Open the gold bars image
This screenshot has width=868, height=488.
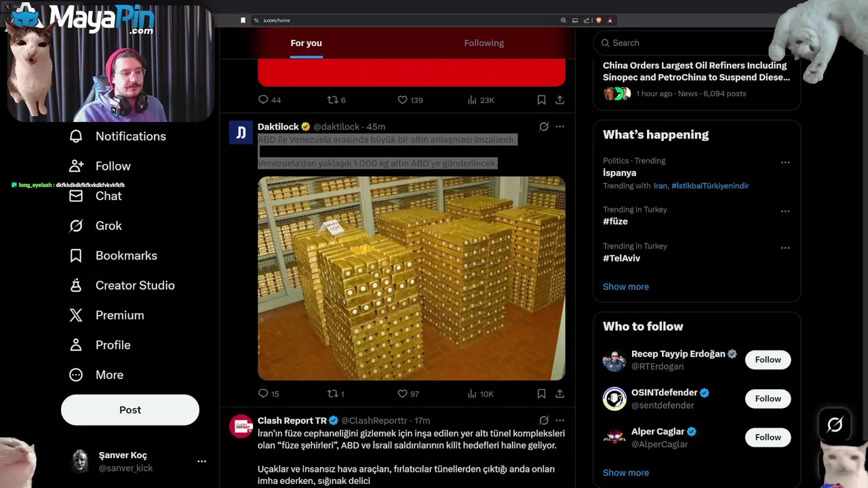pos(412,279)
